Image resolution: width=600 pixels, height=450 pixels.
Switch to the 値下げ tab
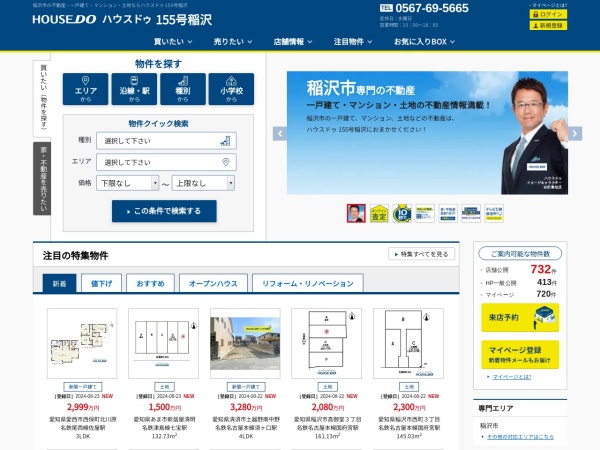tap(101, 284)
